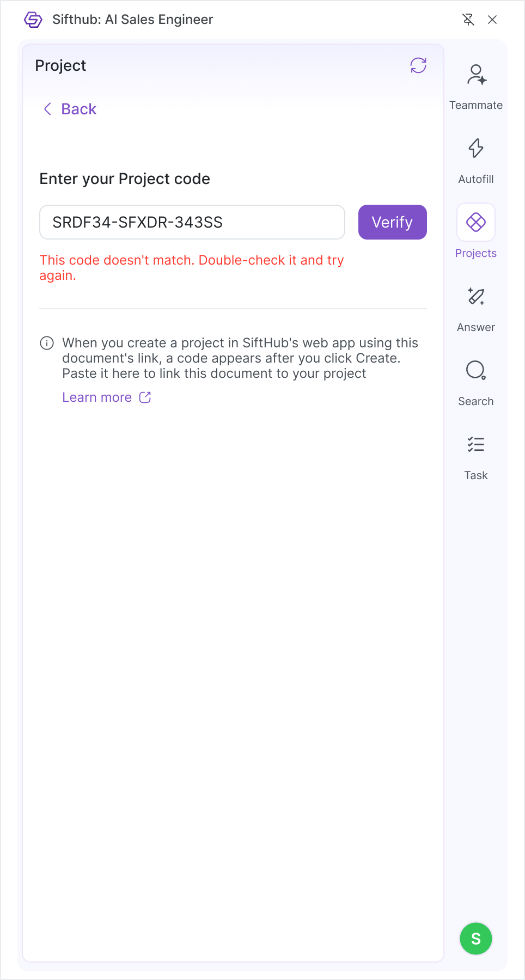
Task: Select the Autofill lightning icon
Action: click(476, 148)
